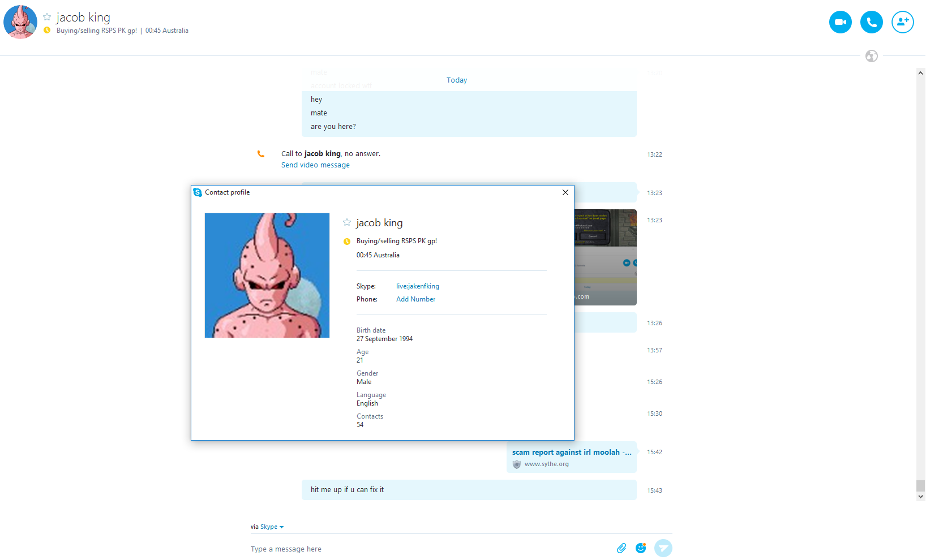Click Add Number link for phone
This screenshot has height=560, width=926.
coord(416,299)
